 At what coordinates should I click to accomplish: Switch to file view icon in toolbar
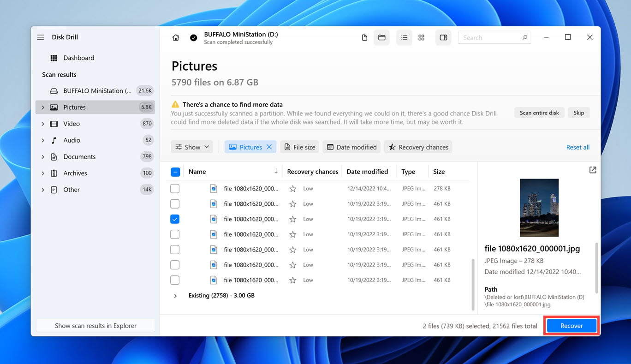point(364,38)
